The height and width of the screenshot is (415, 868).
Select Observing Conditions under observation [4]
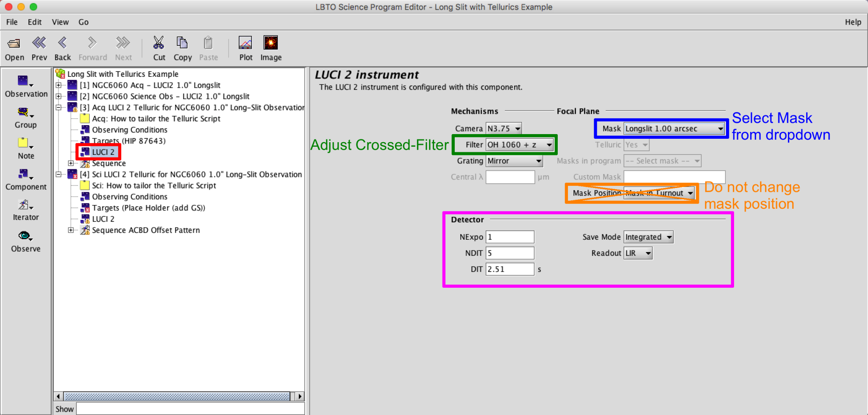click(x=130, y=196)
